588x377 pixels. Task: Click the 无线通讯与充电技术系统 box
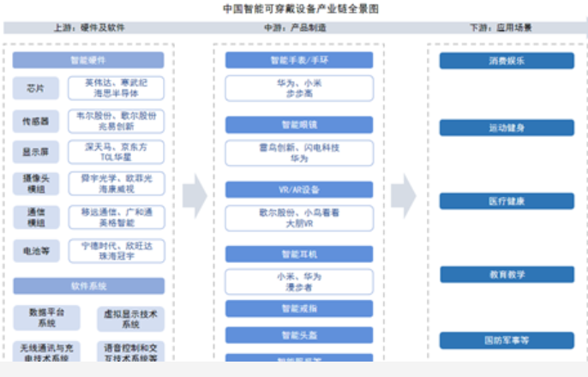[x=46, y=351]
